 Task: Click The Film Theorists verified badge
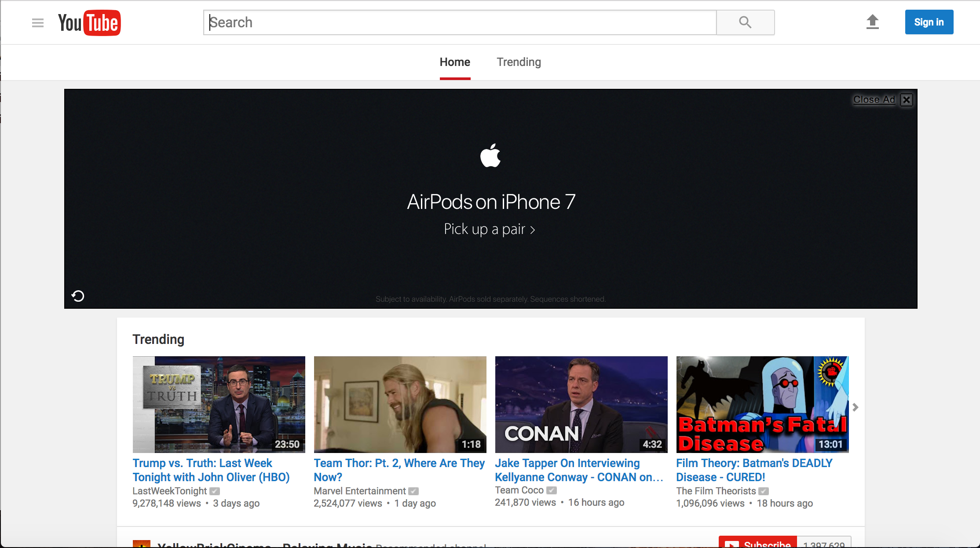764,491
